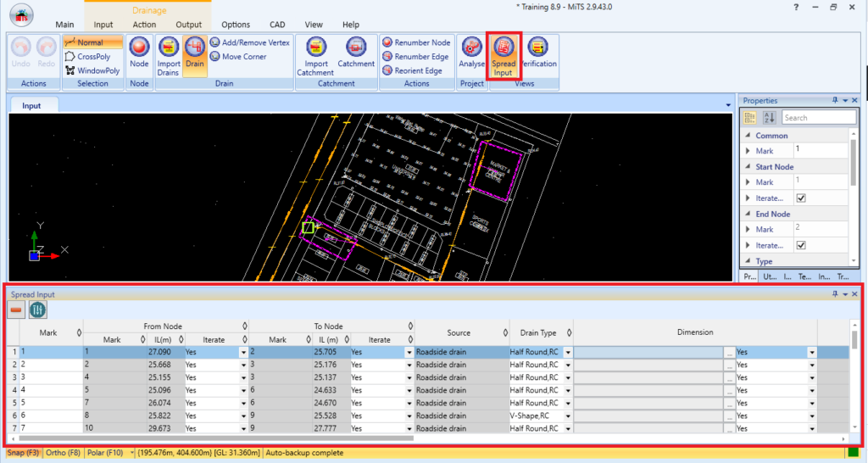Image resolution: width=868 pixels, height=463 pixels.
Task: Switch to the Action ribbon tab
Action: 144,25
